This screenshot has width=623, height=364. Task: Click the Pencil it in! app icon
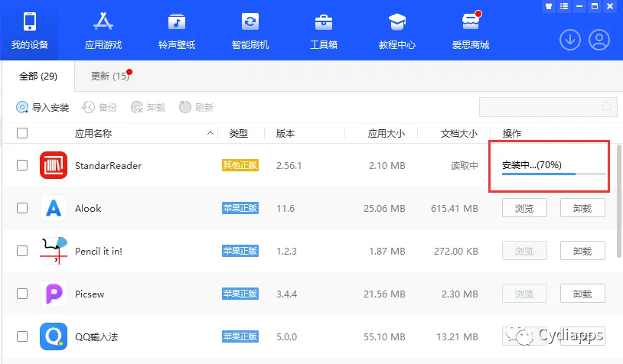pyautogui.click(x=54, y=251)
